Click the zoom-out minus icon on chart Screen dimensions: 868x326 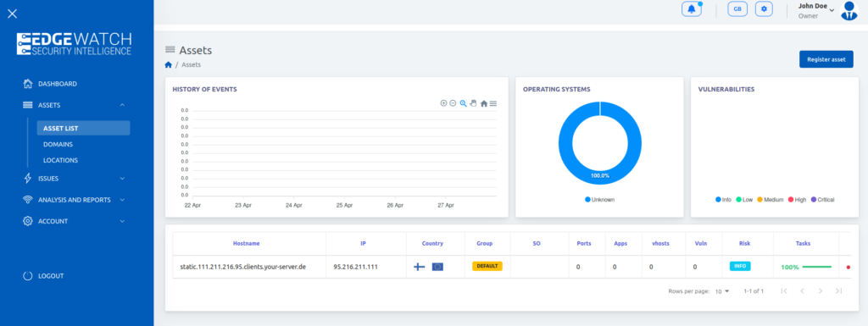click(x=453, y=103)
